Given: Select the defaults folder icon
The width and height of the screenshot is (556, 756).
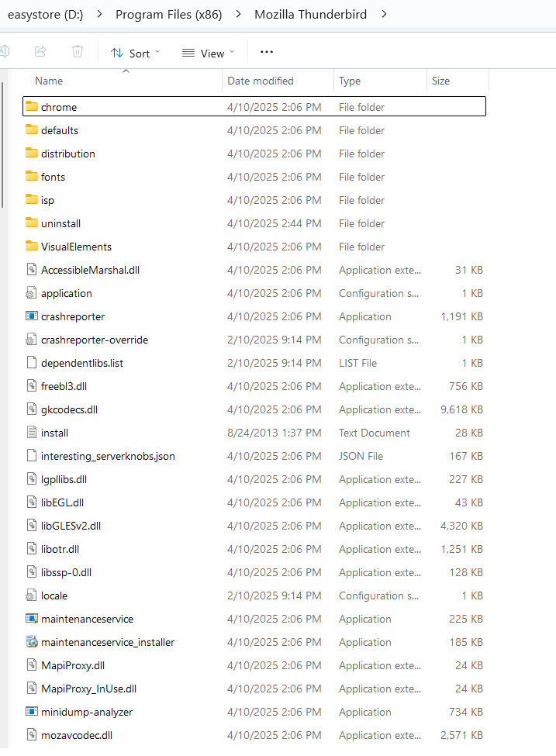Looking at the screenshot, I should click(x=32, y=129).
